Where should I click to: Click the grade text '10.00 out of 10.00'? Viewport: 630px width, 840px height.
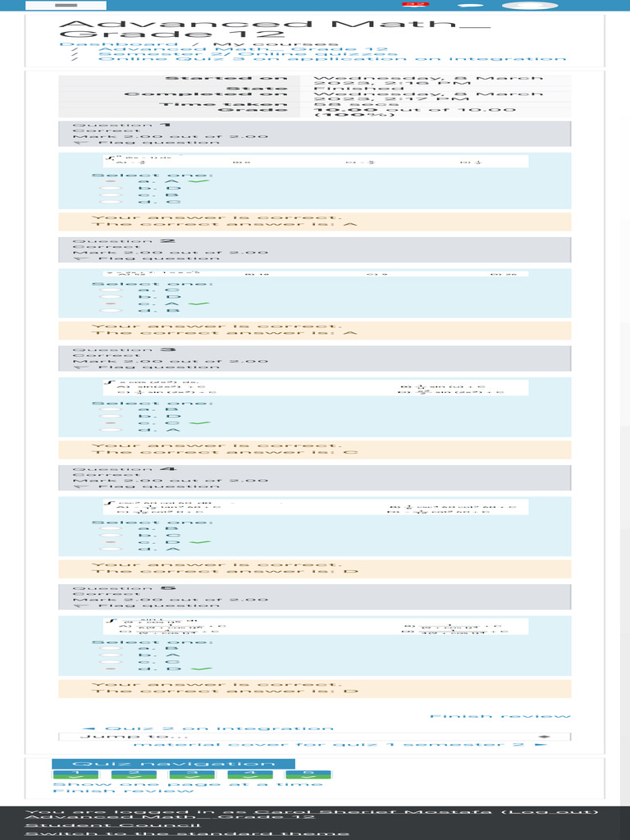click(414, 110)
